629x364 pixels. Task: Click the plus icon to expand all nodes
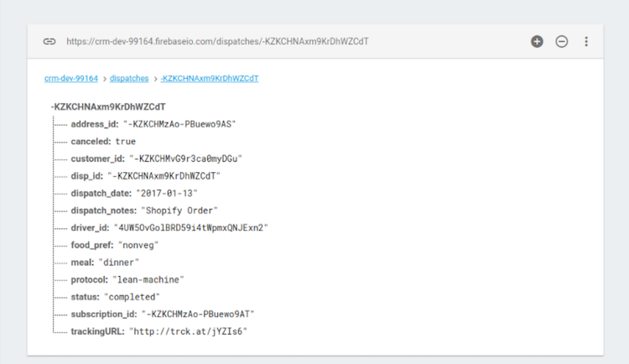[537, 41]
